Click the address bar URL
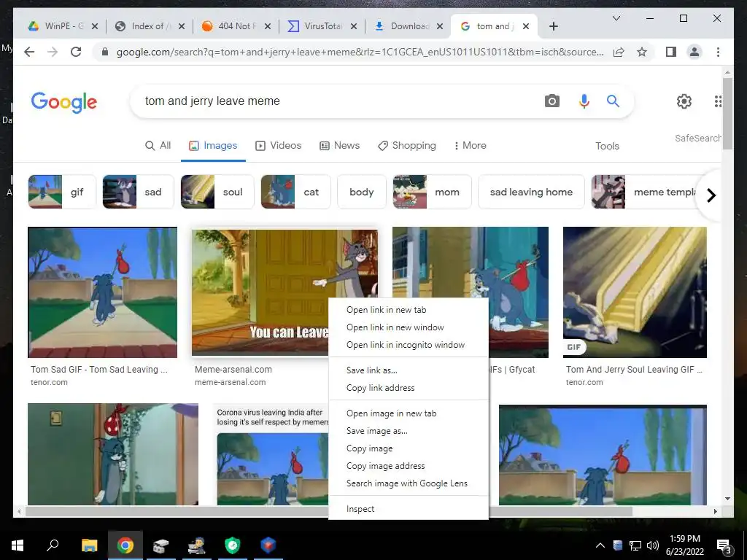The width and height of the screenshot is (747, 560). [360, 52]
